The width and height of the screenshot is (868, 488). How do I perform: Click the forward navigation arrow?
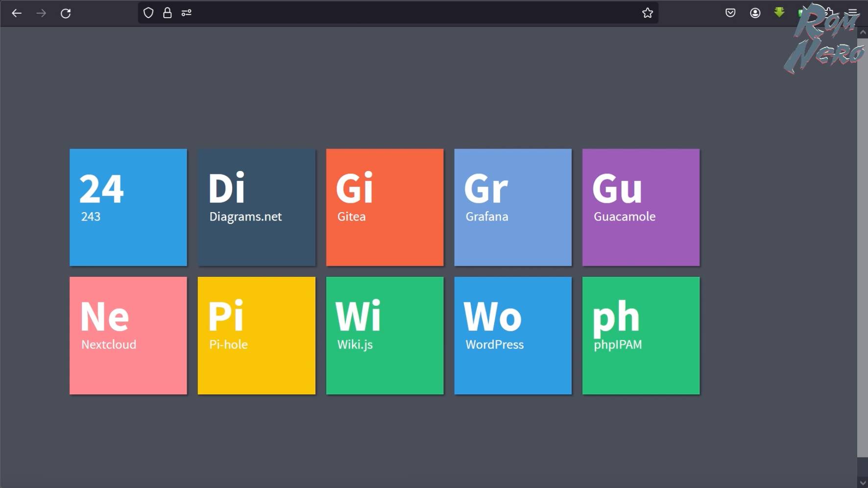(41, 13)
